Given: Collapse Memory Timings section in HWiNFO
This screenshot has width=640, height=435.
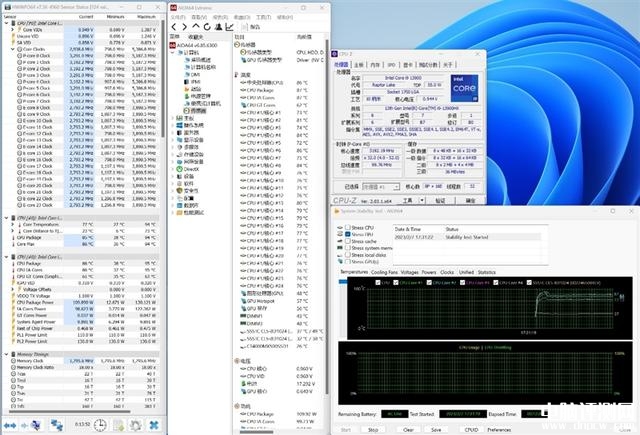Looking at the screenshot, I should (6, 354).
